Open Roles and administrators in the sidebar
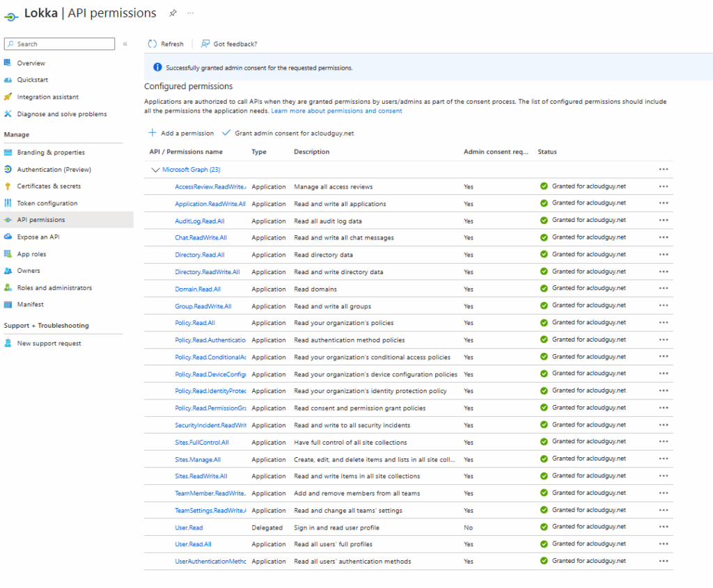Image resolution: width=713 pixels, height=588 pixels. 54,288
